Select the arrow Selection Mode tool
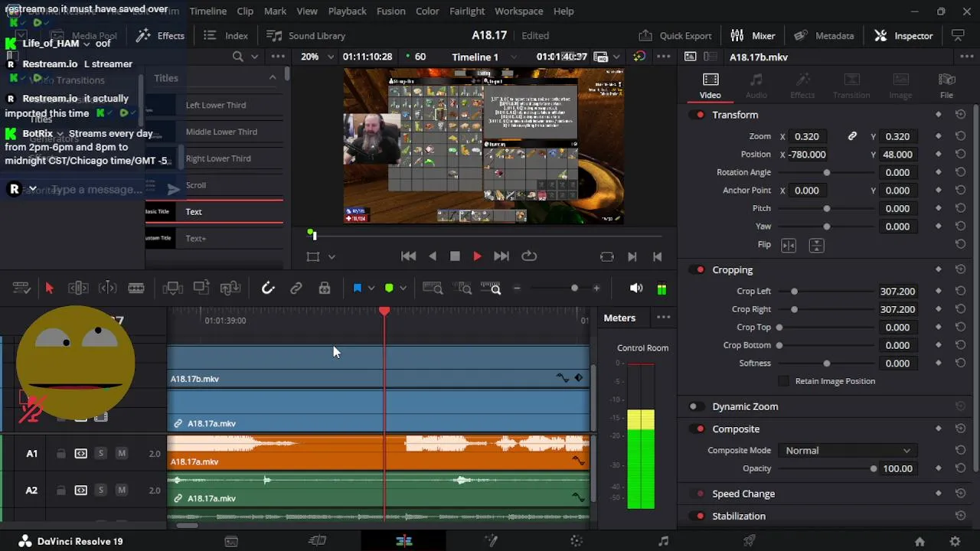Viewport: 980px width, 551px height. (x=49, y=288)
